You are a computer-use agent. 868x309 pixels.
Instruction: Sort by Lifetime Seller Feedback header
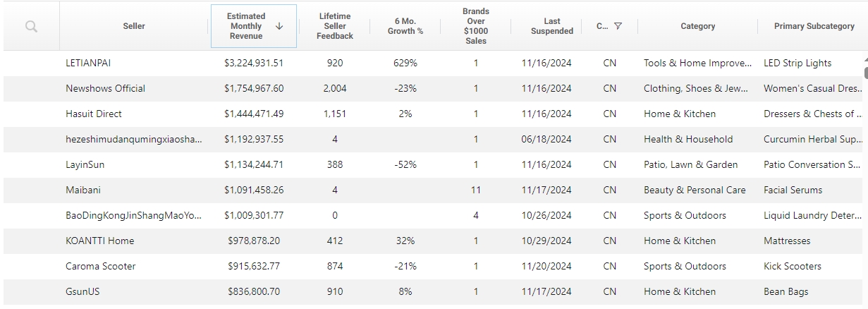click(335, 26)
